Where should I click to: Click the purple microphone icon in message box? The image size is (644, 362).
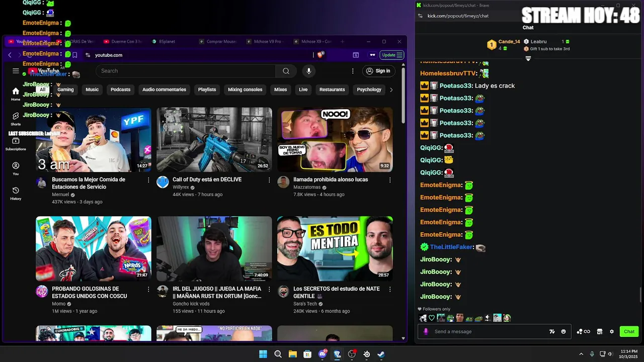point(426,331)
